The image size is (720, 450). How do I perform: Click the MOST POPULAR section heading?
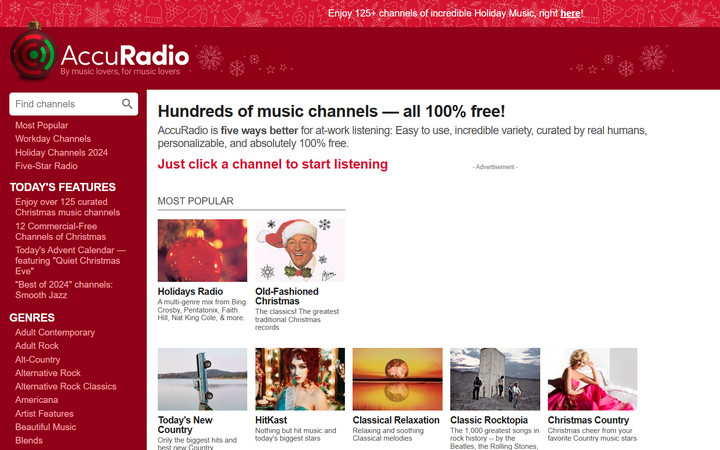[x=196, y=201]
